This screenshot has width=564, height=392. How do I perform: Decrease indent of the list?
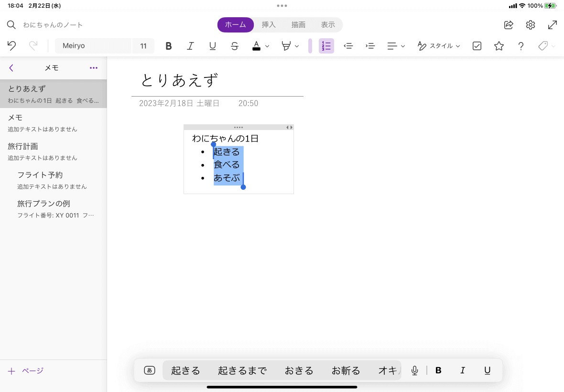coord(348,46)
